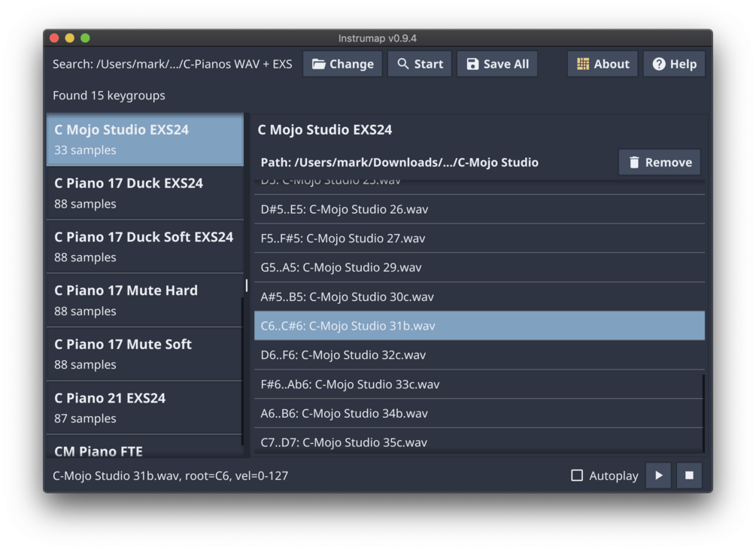Click the trash can icon on Remove
This screenshot has width=756, height=550.
pyautogui.click(x=634, y=163)
